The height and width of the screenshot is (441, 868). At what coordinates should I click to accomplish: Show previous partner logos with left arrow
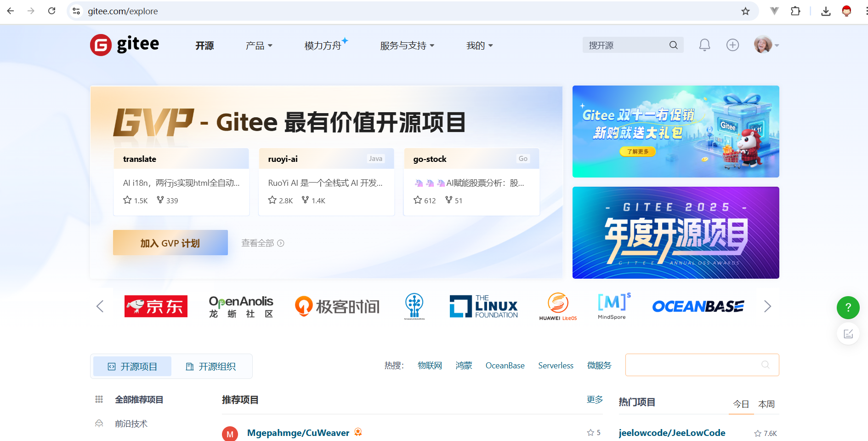pos(100,306)
